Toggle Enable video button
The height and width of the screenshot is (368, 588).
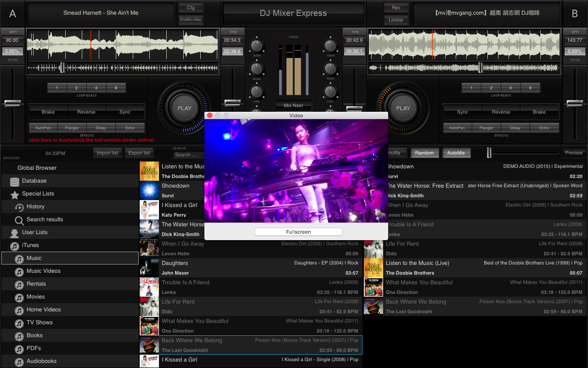point(191,20)
